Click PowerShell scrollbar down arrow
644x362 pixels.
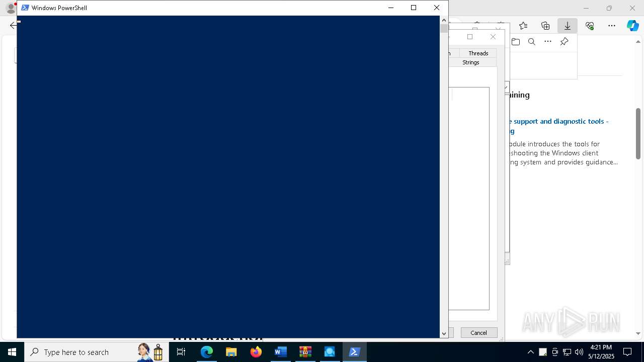[444, 333]
